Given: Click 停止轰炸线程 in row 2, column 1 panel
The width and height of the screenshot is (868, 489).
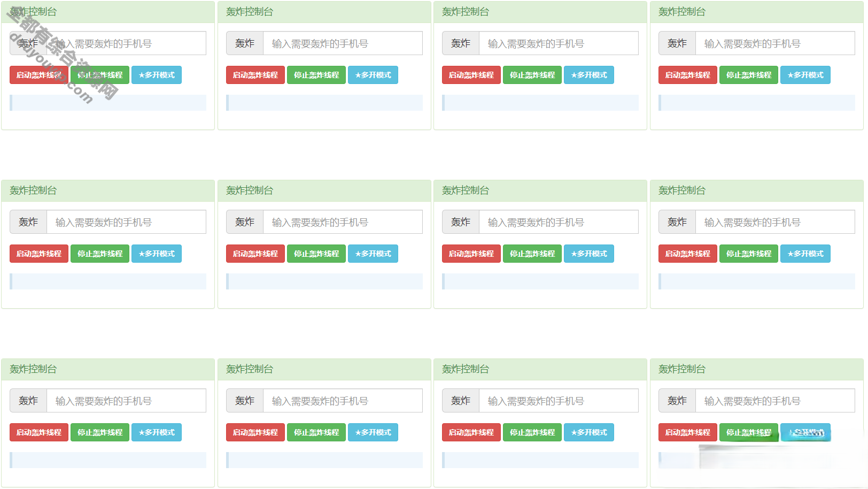Looking at the screenshot, I should [x=100, y=254].
